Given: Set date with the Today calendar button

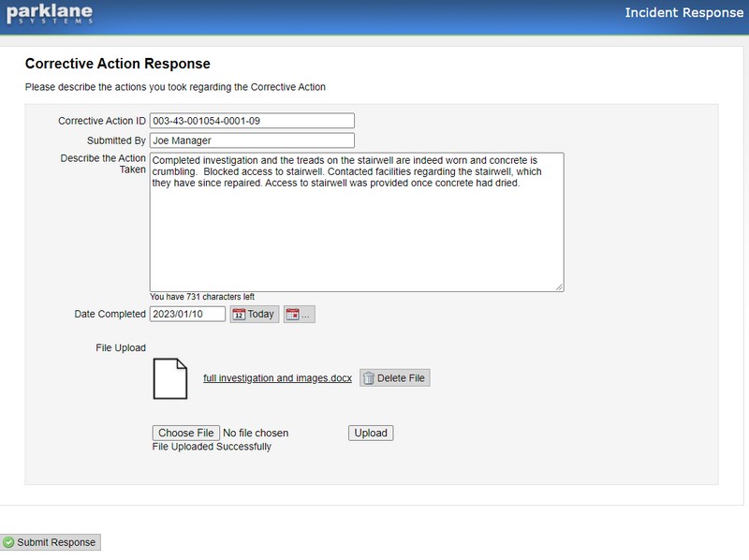Looking at the screenshot, I should [x=254, y=315].
